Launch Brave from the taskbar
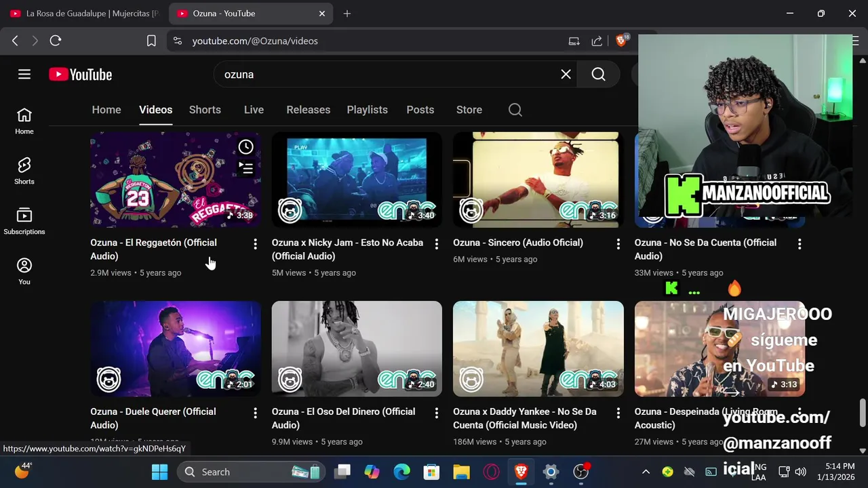Screen dimensions: 868x488 (x=521, y=472)
